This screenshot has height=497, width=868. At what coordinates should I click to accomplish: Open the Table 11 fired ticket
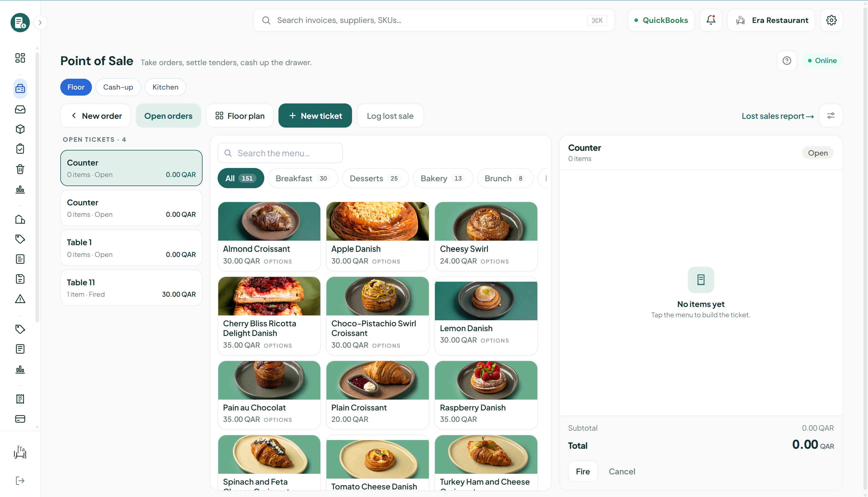pos(131,288)
